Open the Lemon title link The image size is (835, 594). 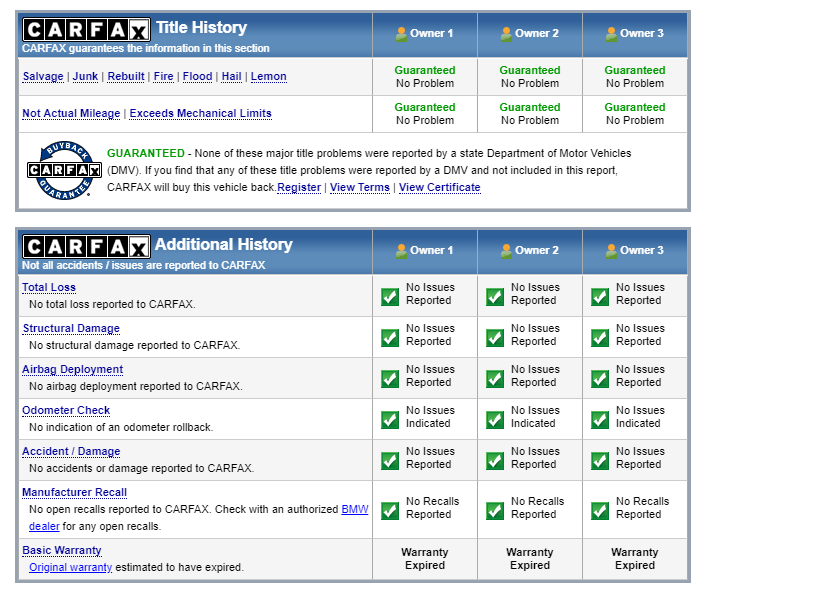268,77
